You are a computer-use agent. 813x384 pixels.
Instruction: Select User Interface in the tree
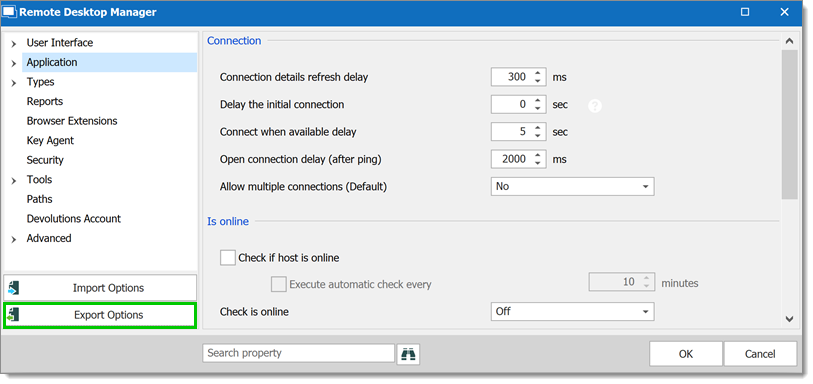(x=60, y=42)
